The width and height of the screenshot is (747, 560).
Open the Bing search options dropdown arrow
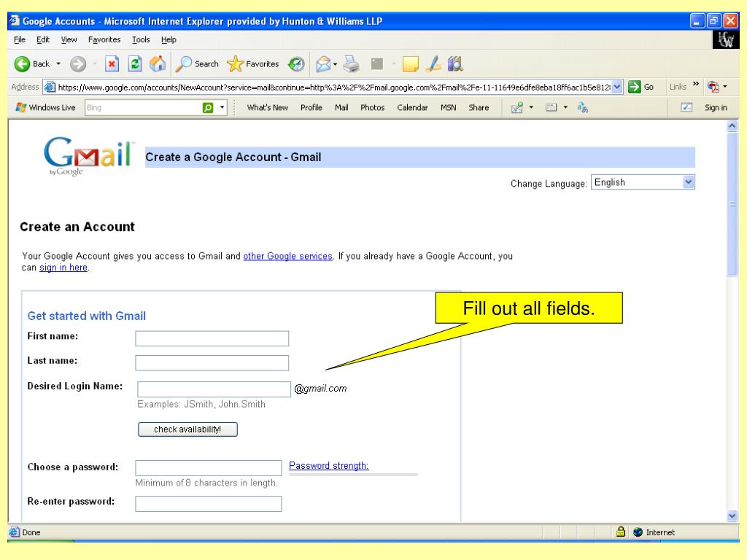pos(222,108)
